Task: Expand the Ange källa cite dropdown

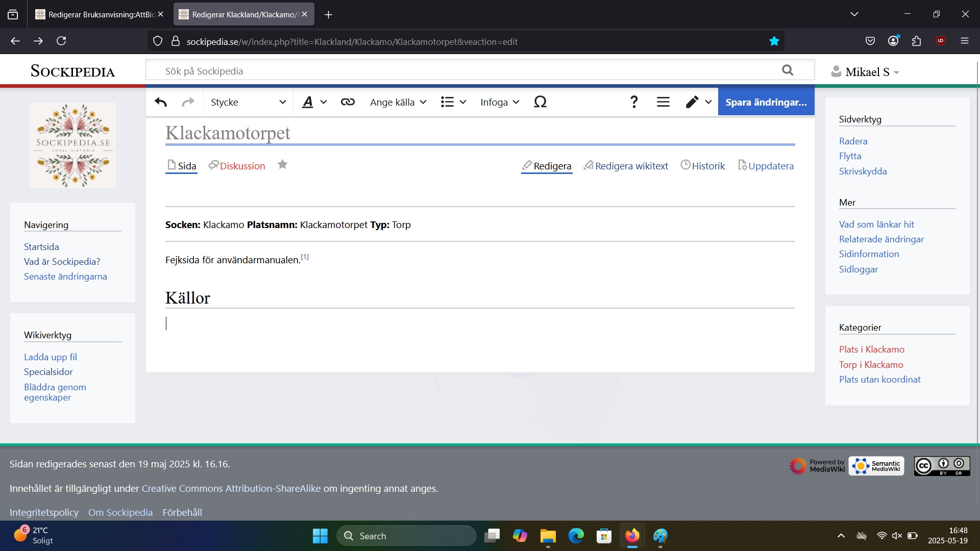Action: point(398,102)
